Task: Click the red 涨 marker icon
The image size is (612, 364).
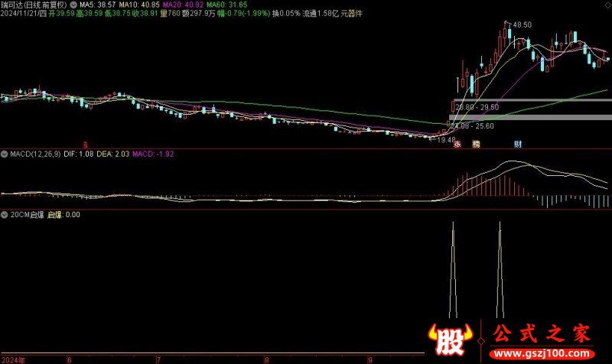Action: coord(457,144)
